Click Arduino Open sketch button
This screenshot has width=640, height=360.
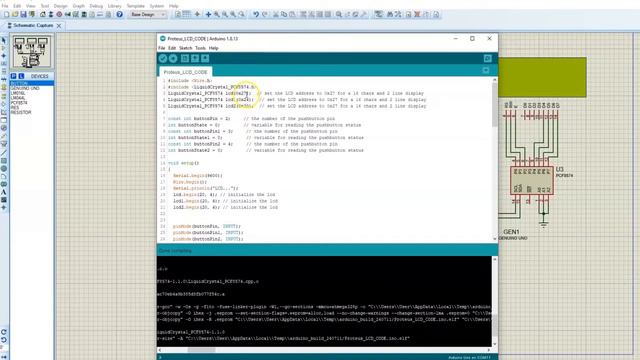pos(195,58)
